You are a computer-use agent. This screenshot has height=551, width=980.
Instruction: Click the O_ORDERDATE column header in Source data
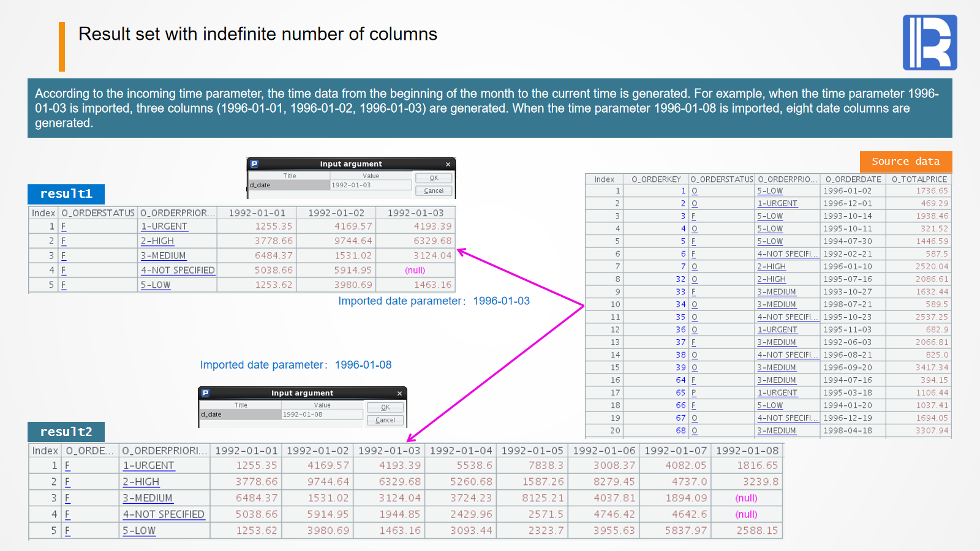click(x=853, y=179)
